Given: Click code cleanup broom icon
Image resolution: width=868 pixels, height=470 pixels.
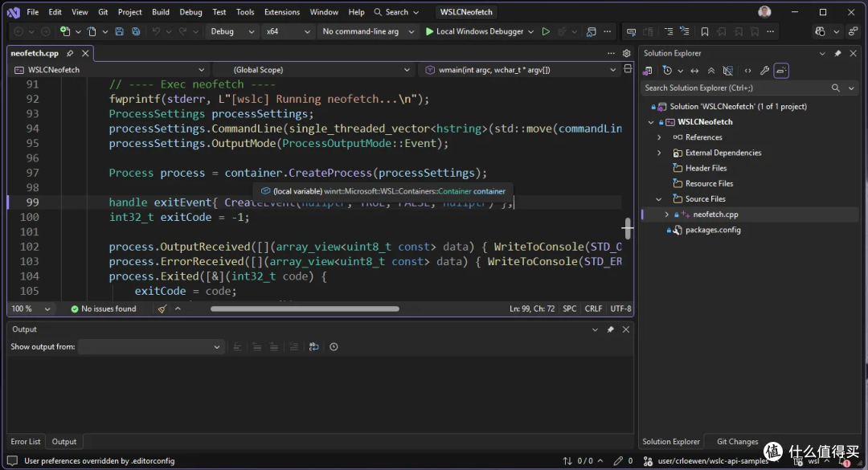Looking at the screenshot, I should pos(162,309).
